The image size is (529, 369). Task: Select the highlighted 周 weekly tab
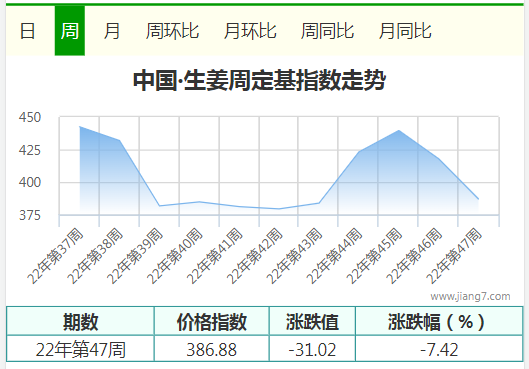[70, 31]
